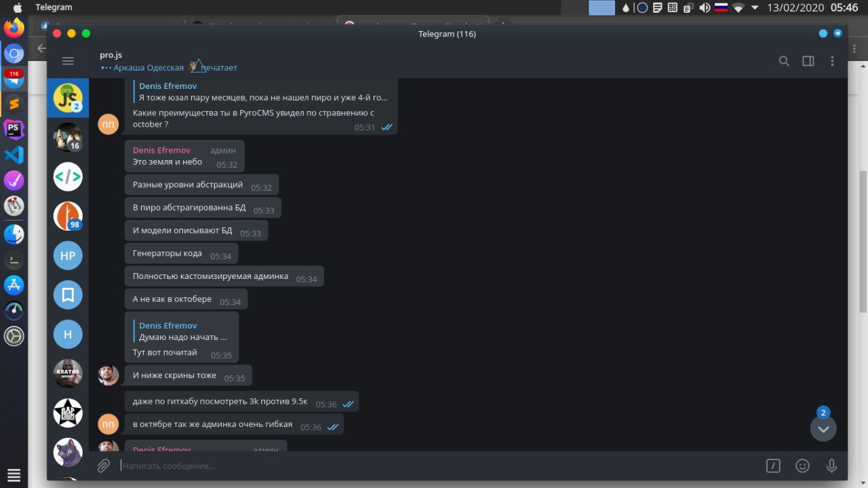Select message 'даже по гитхабу посмотреть 3k против 9.5k'

coord(241,402)
